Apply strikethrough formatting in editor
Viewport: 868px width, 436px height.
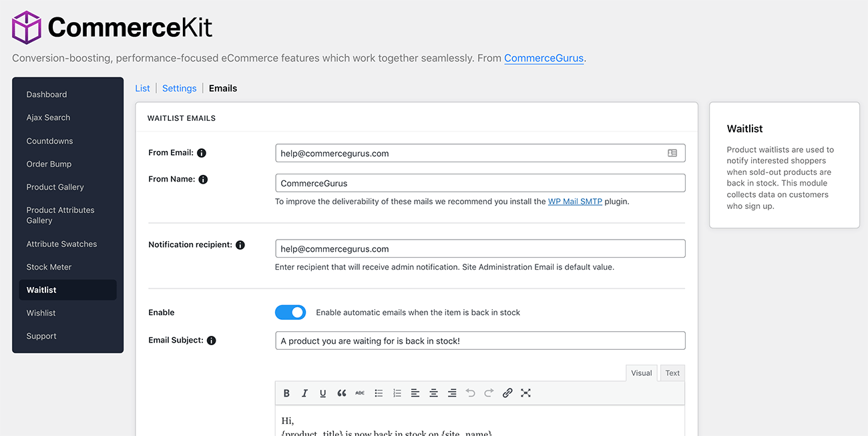(x=360, y=393)
